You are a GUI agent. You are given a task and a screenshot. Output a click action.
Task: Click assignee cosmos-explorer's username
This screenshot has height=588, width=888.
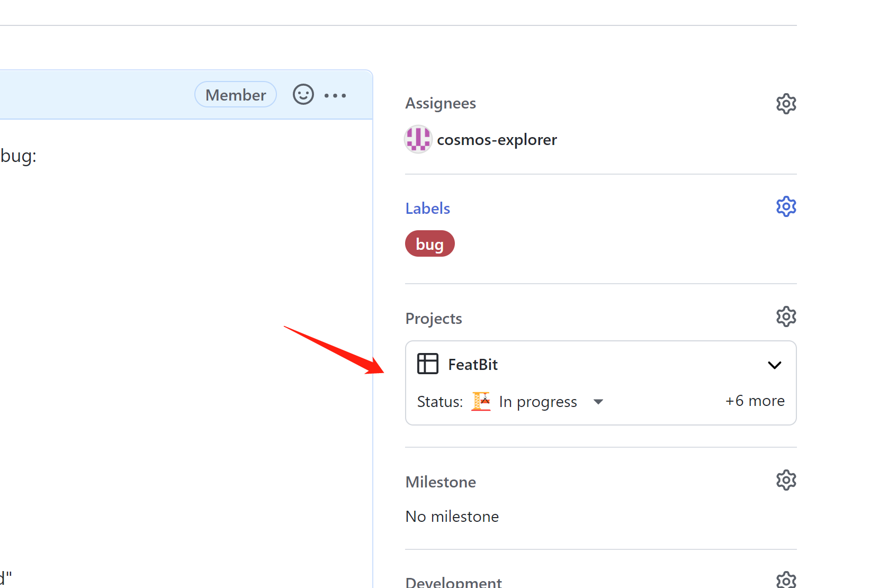[497, 139]
